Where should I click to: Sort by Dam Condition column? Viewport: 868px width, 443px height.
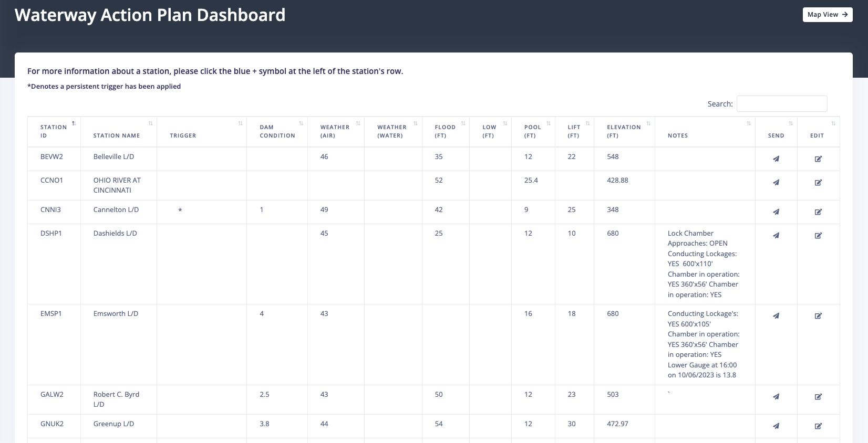click(277, 131)
